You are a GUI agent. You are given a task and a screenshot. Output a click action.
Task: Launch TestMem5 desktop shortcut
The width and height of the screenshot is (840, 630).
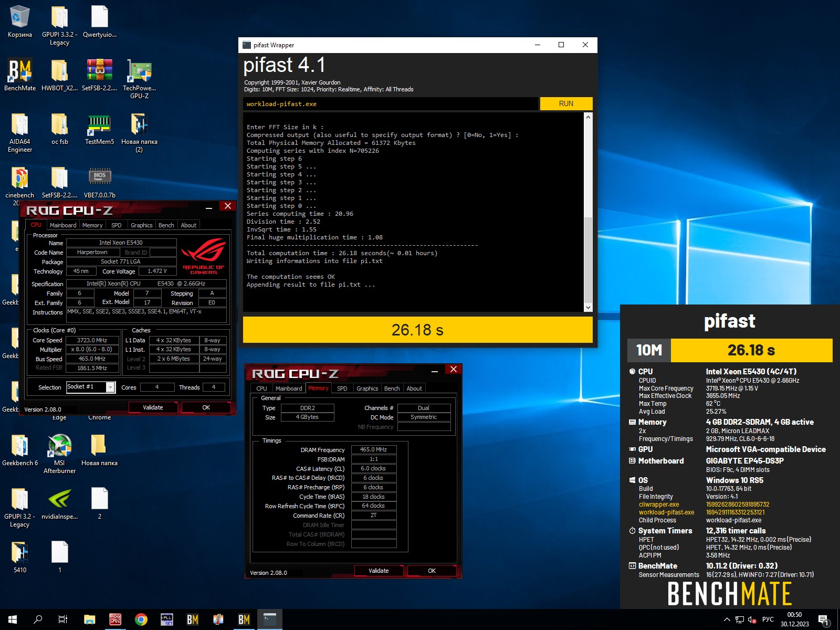point(100,129)
